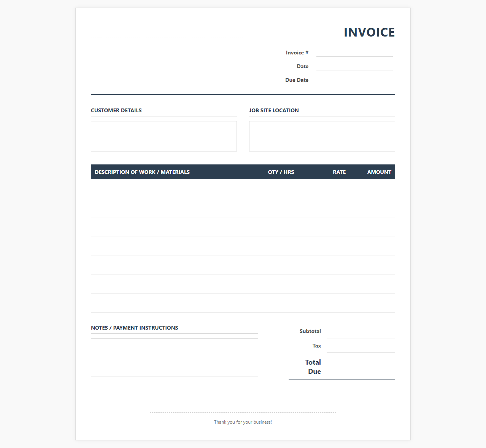Click the 'CUSTOMER DETAILS' heading

116,110
